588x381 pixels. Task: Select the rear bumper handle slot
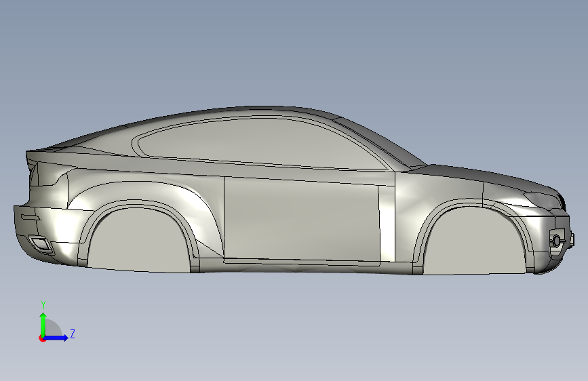pos(31,218)
